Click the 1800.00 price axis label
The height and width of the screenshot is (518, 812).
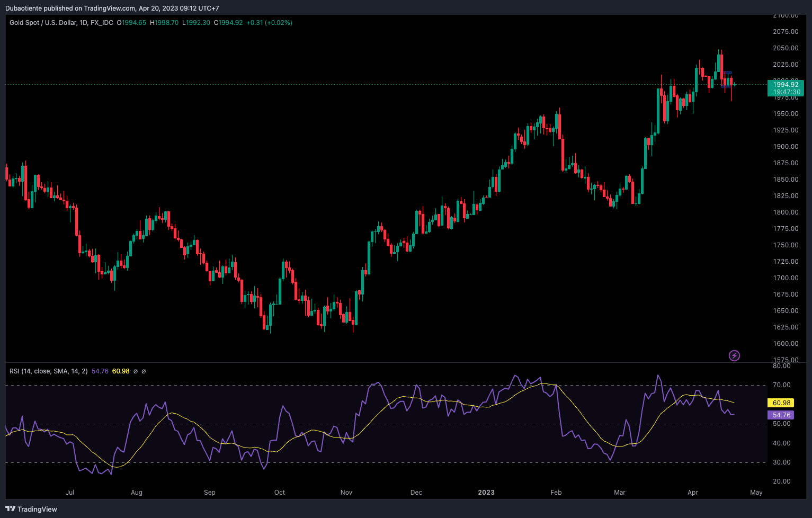[786, 212]
